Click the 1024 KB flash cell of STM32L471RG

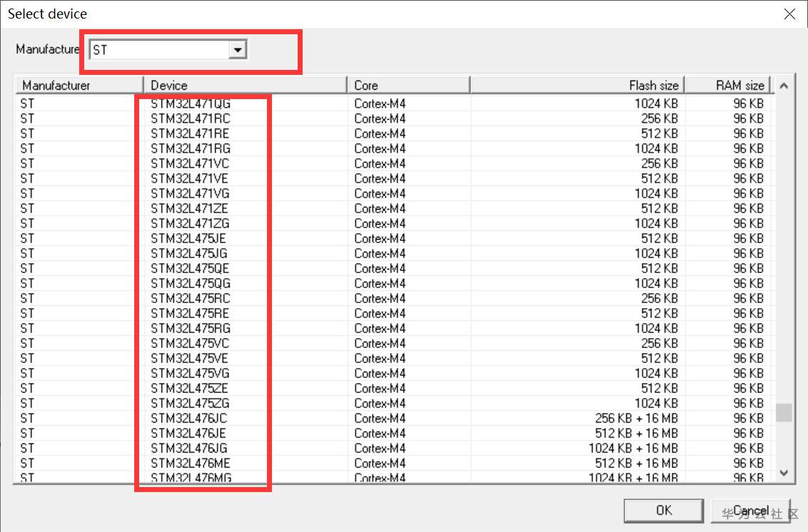click(x=656, y=149)
